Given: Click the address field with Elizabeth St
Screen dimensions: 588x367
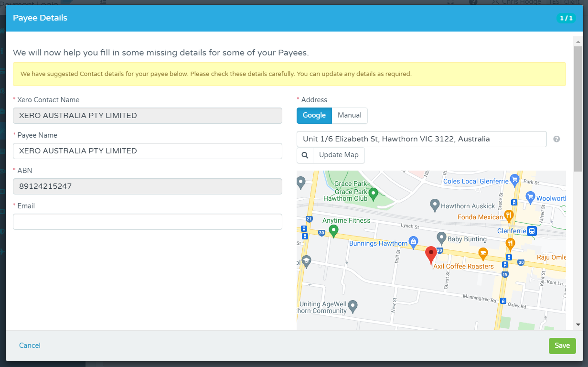Looking at the screenshot, I should tap(422, 139).
